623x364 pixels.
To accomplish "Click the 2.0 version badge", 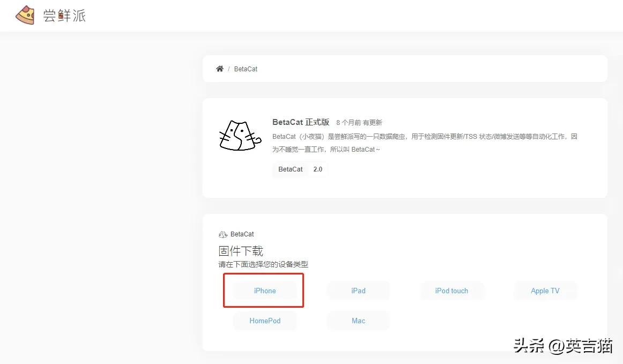I will 317,169.
